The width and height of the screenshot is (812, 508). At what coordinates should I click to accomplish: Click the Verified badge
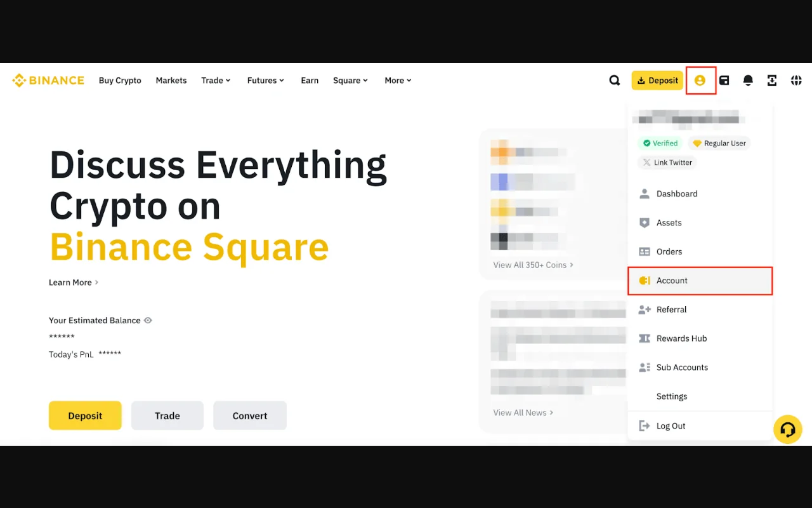(x=660, y=144)
